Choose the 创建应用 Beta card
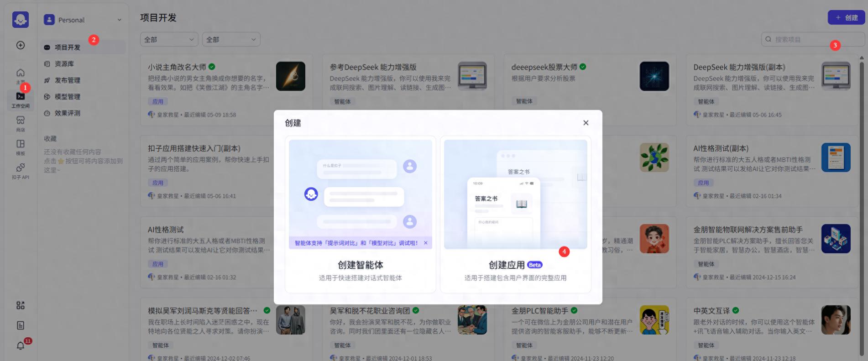Viewport: 868px width, 361px height. click(516, 215)
